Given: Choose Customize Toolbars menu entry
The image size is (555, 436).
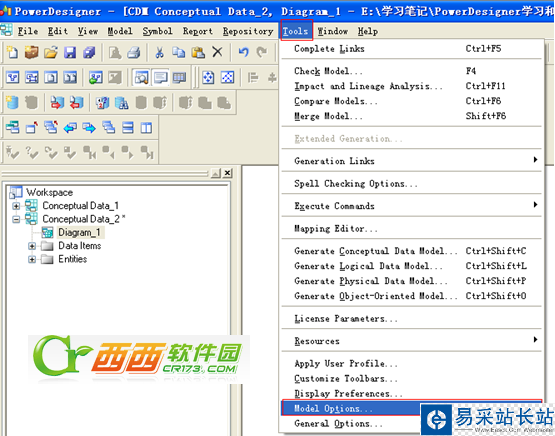Looking at the screenshot, I should pos(412,378).
